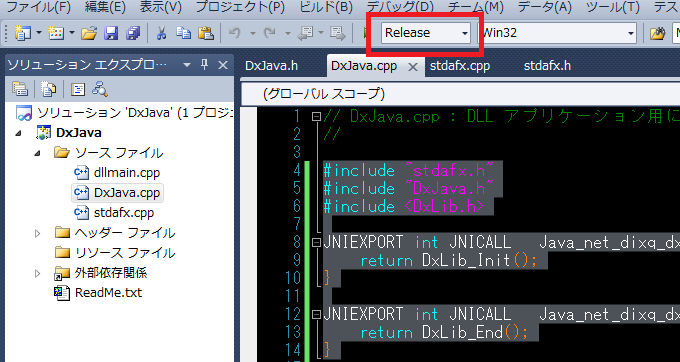Open the ビルド(B) menu
This screenshot has height=362, width=680.
pos(326,7)
